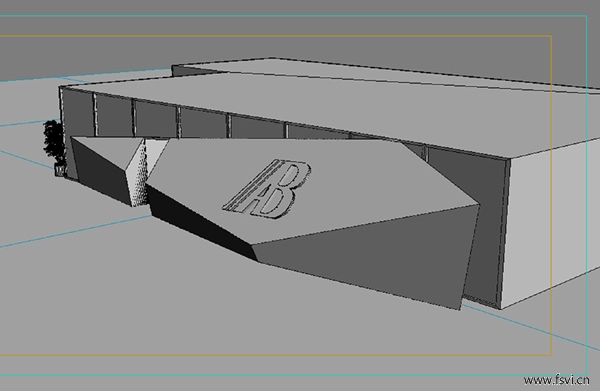Click the dark recessed wall right of wedge
The height and width of the screenshot is (391, 600).
click(483, 230)
